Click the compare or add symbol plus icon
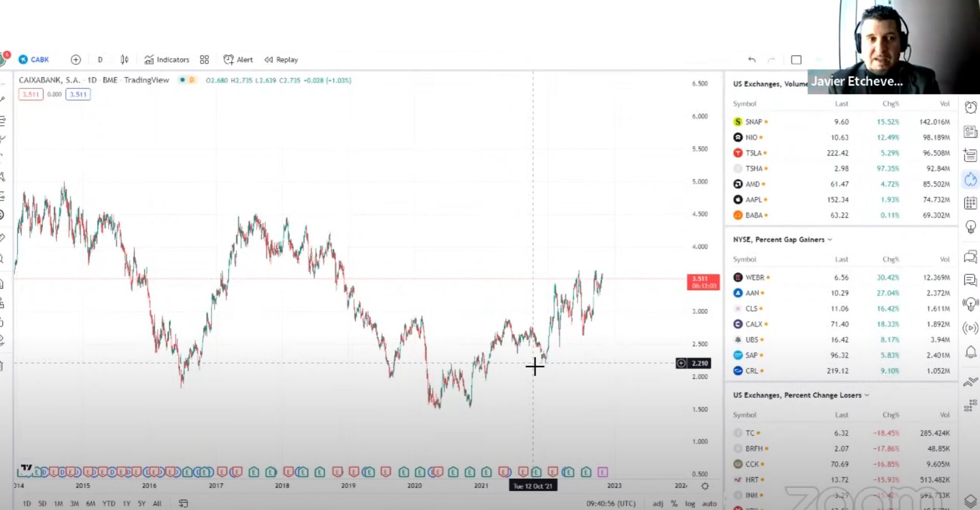 76,60
